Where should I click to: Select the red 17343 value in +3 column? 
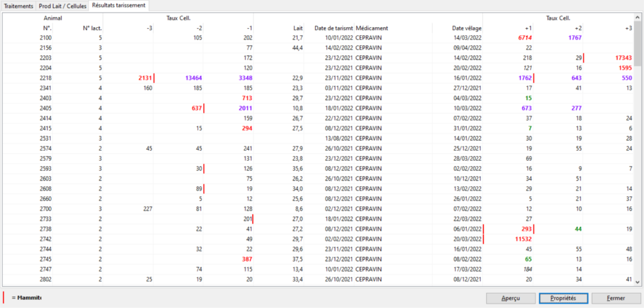click(x=620, y=58)
